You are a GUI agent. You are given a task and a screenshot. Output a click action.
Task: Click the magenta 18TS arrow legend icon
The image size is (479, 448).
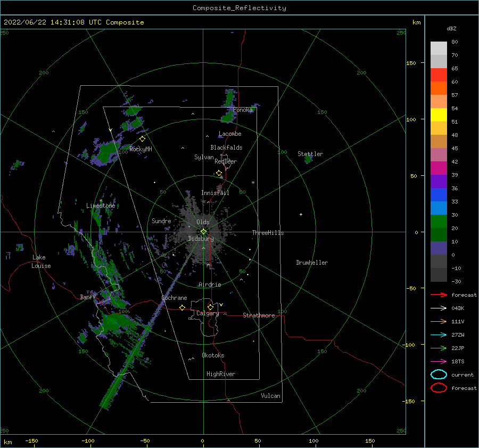[x=439, y=362]
